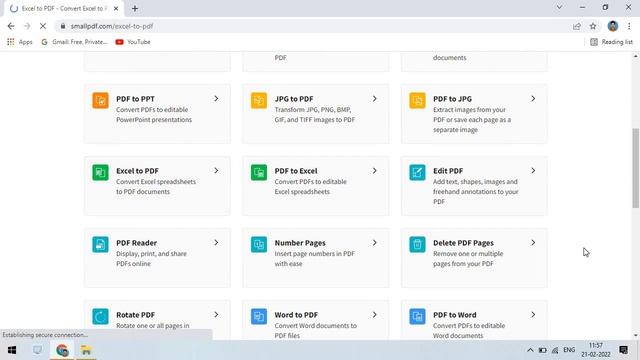Open the PDF to Excel tool icon
This screenshot has width=640, height=360.
259,172
